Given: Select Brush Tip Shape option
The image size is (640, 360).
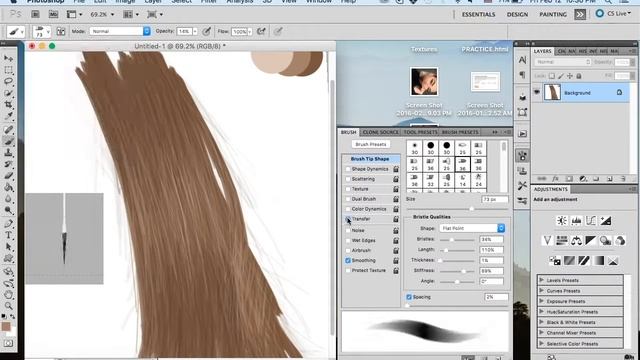Looking at the screenshot, I should point(370,159).
